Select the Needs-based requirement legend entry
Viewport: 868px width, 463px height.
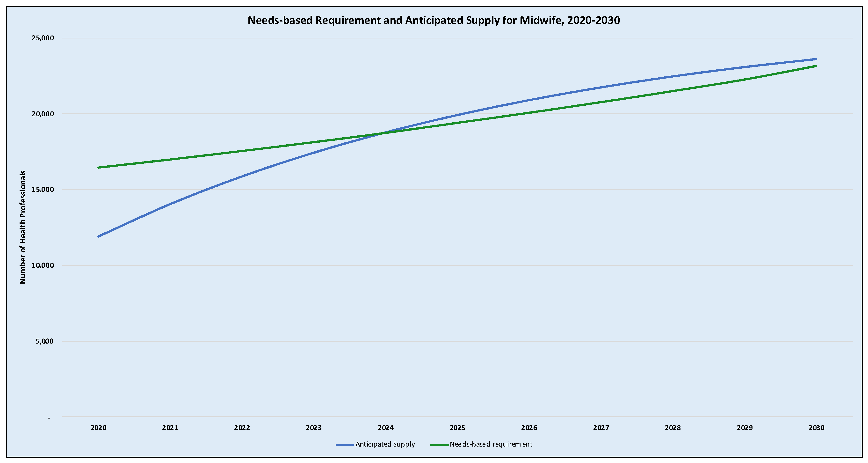pos(491,444)
